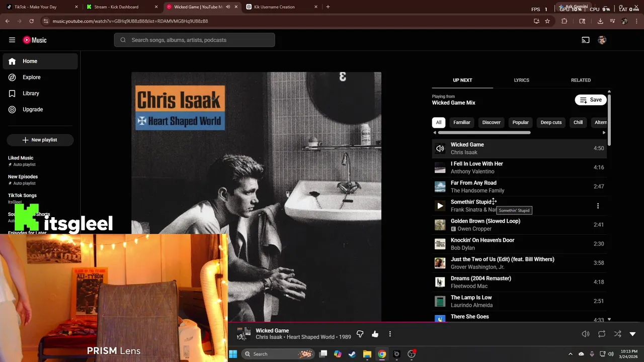The width and height of the screenshot is (644, 362).
Task: Go to Home in the sidebar
Action: [x=40, y=61]
